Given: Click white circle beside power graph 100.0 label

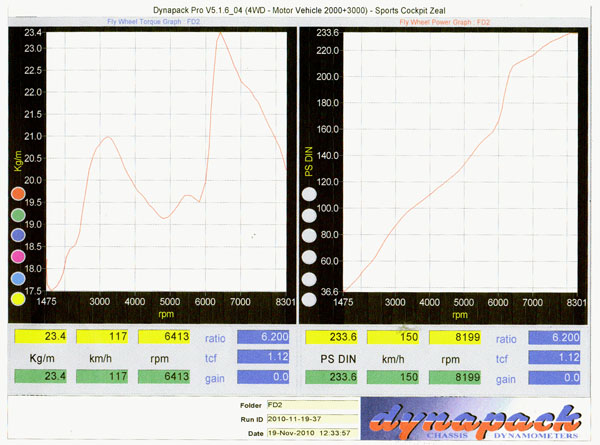Looking at the screenshot, I should click(309, 215).
